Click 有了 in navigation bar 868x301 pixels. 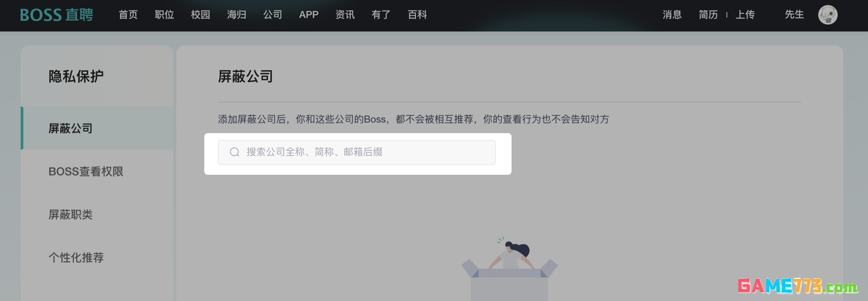click(381, 15)
